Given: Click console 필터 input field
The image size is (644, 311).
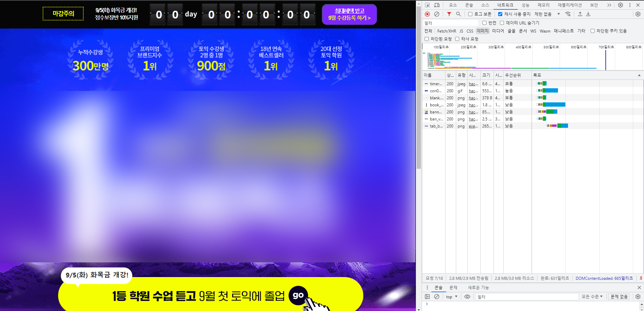Looking at the screenshot, I should pos(527,297).
